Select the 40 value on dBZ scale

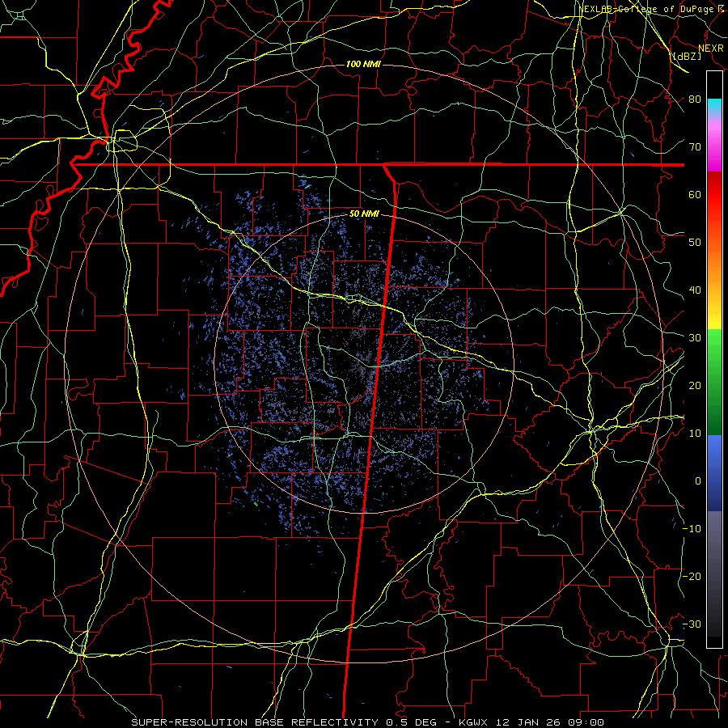coord(695,290)
